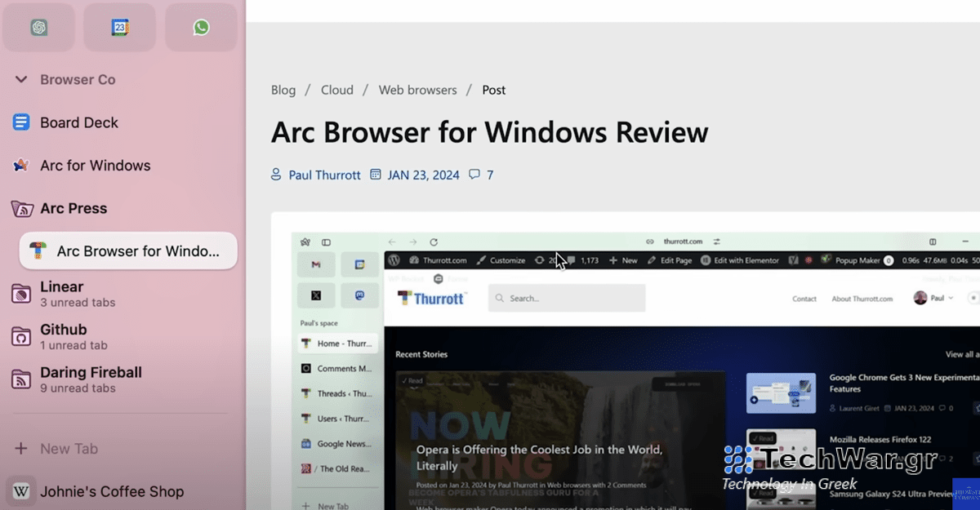This screenshot has width=980, height=510.
Task: Open Paul Thurrott's author page link
Action: [323, 174]
